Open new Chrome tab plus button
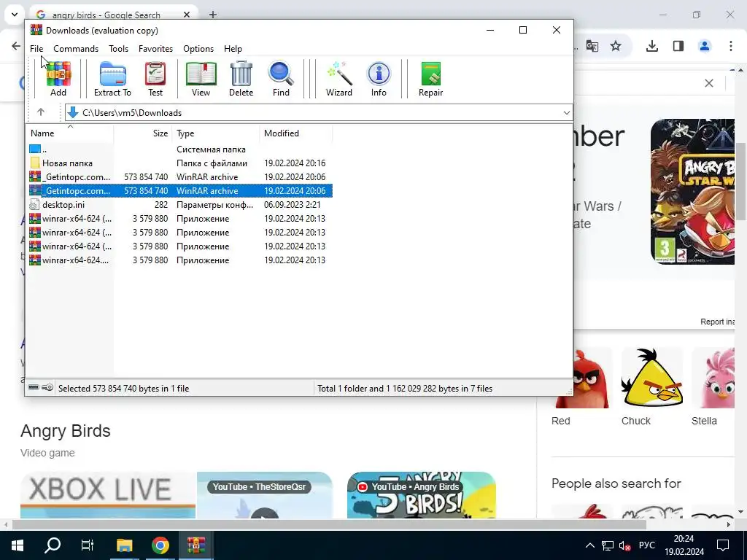 (x=213, y=15)
